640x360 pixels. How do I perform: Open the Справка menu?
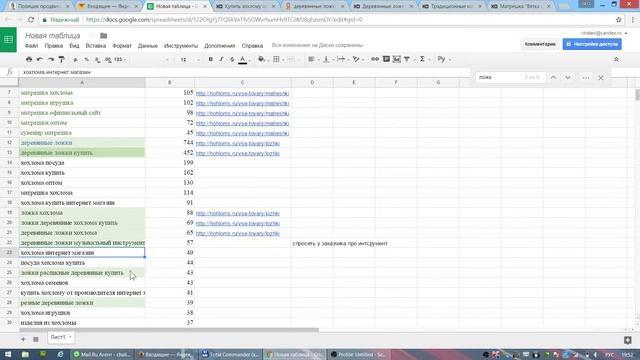coord(252,46)
